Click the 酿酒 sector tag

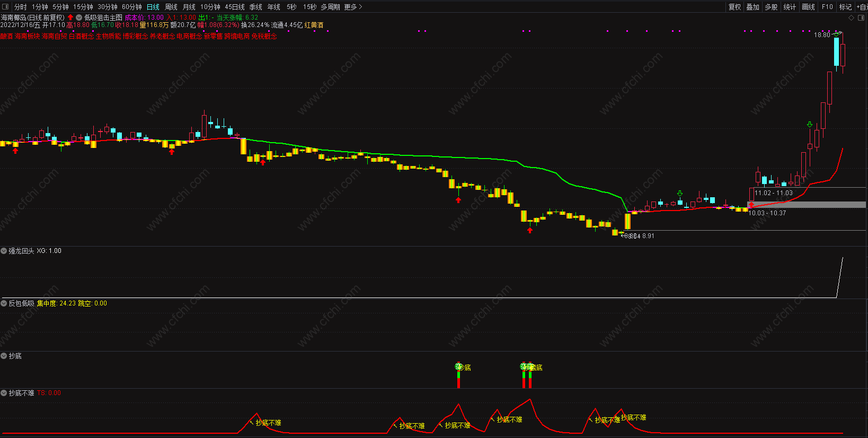click(x=6, y=36)
